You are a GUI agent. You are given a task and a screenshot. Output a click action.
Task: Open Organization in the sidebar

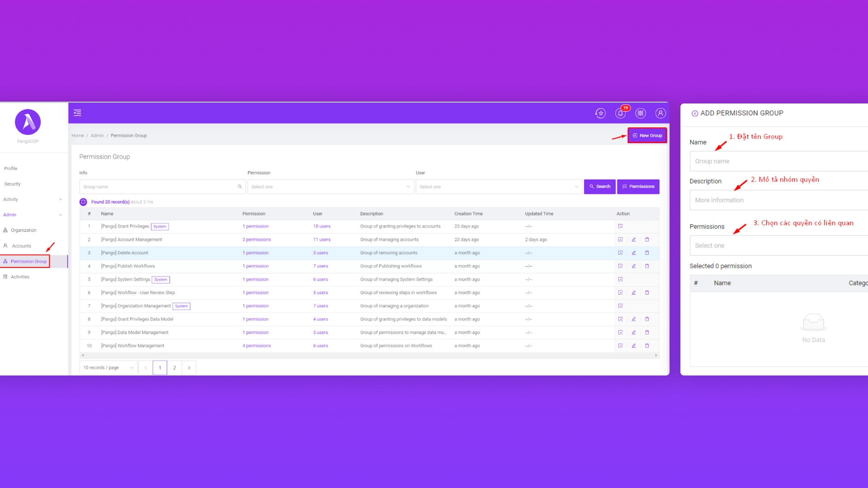click(x=24, y=230)
